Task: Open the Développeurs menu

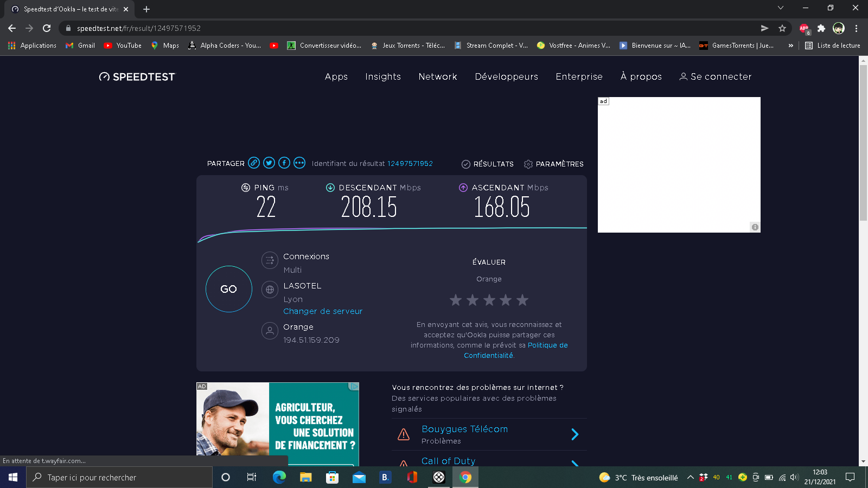Action: (507, 76)
